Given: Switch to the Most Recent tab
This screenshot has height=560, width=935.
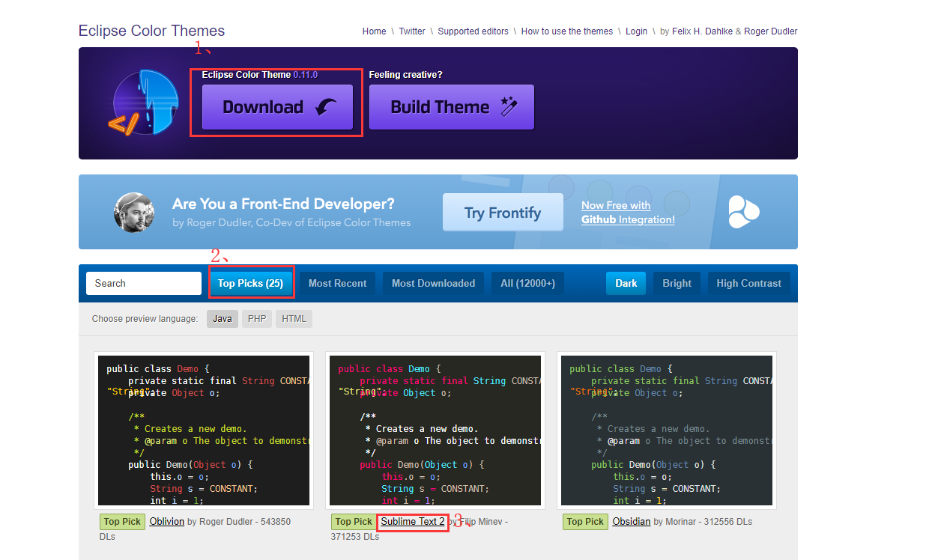Looking at the screenshot, I should click(x=338, y=283).
